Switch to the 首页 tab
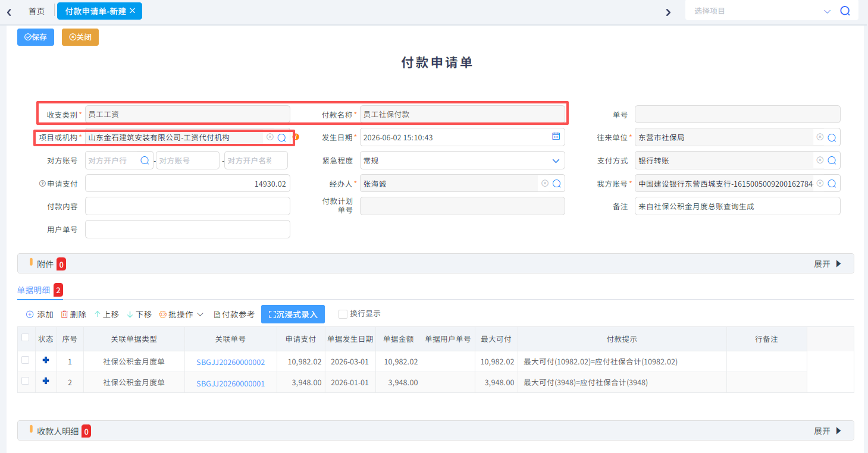 coord(36,11)
